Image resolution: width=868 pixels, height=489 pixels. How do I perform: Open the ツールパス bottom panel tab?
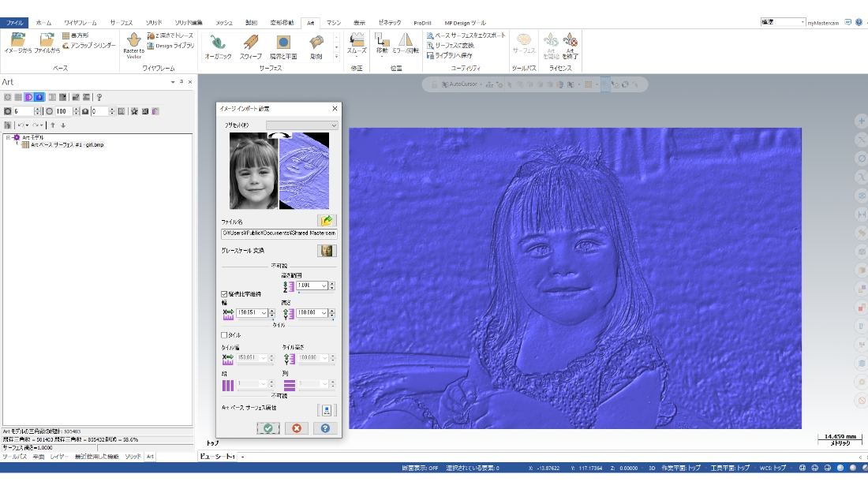pyautogui.click(x=15, y=457)
